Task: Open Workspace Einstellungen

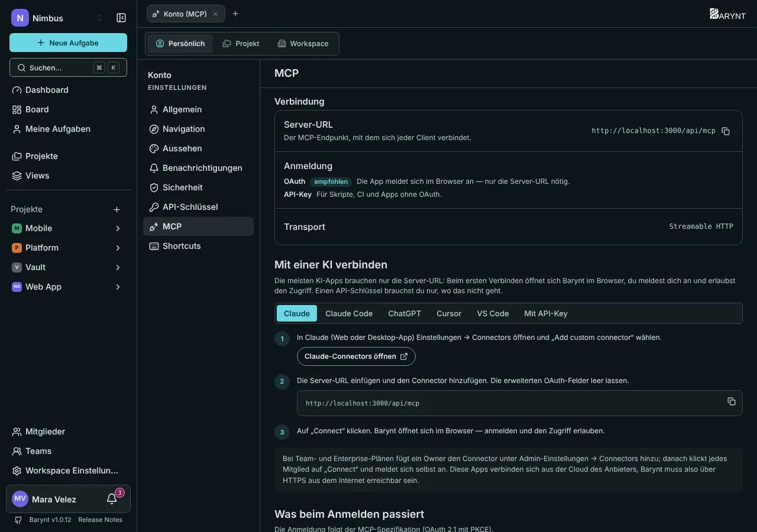Action: click(68, 471)
